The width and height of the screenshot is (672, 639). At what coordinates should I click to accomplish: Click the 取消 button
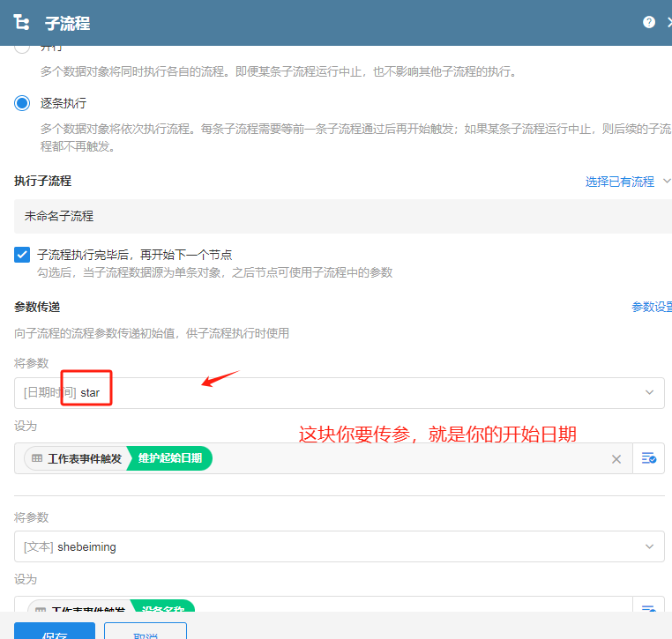145,631
